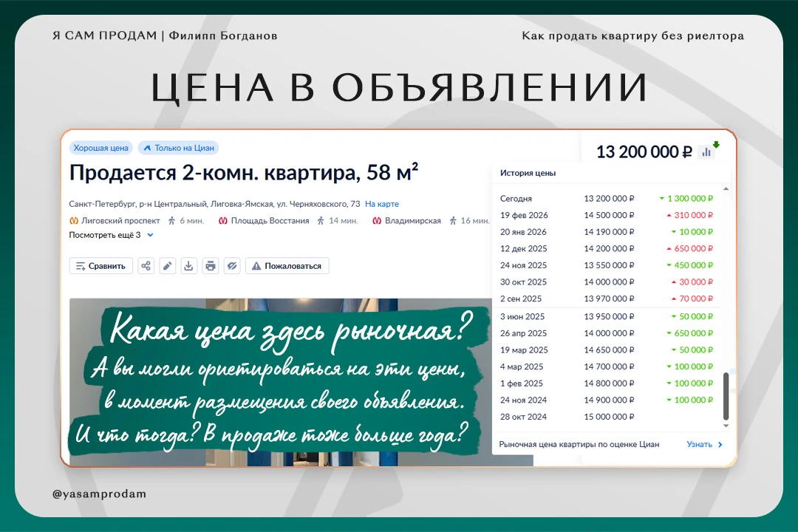Click the Сравнить button
The image size is (798, 532).
(100, 266)
